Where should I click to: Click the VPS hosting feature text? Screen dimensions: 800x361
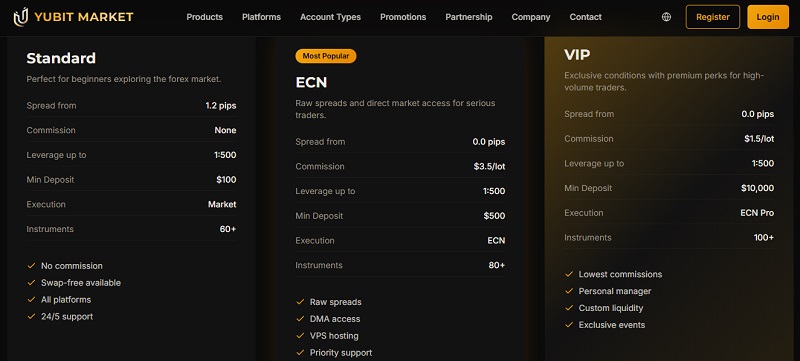(x=334, y=336)
